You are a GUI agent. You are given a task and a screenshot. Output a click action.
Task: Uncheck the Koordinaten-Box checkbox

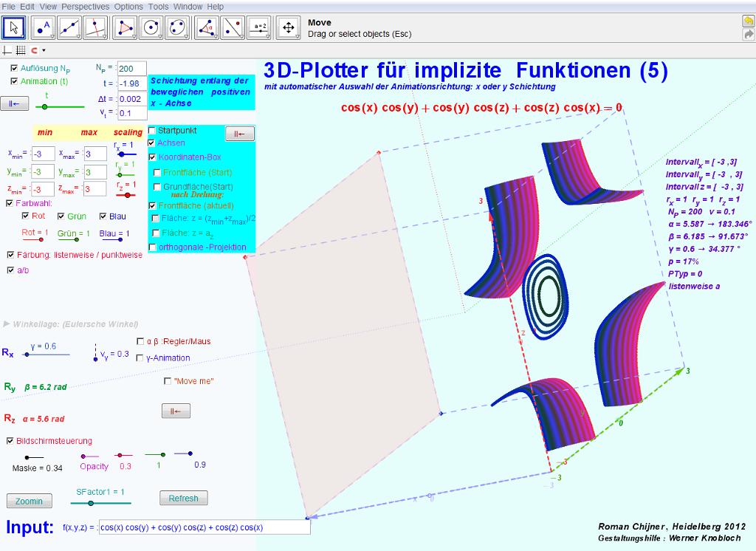pyautogui.click(x=153, y=157)
